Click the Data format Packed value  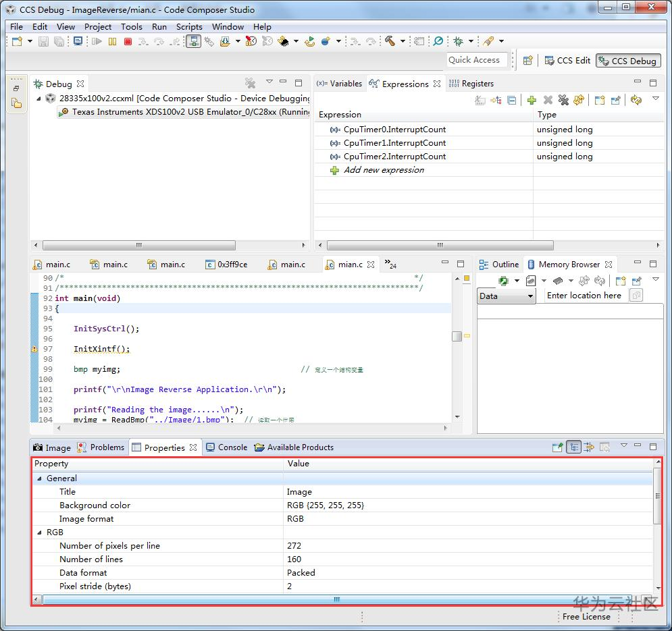coord(301,573)
